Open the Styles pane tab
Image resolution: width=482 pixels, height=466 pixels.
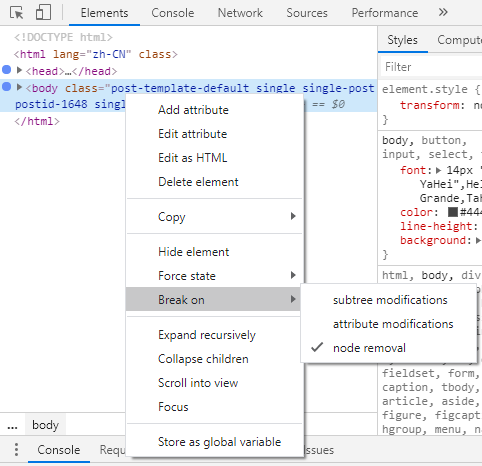click(402, 40)
